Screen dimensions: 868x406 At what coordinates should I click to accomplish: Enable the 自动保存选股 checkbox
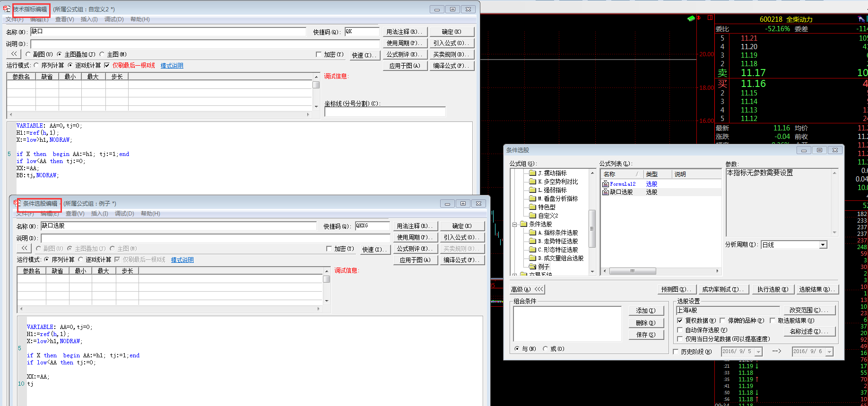point(680,330)
